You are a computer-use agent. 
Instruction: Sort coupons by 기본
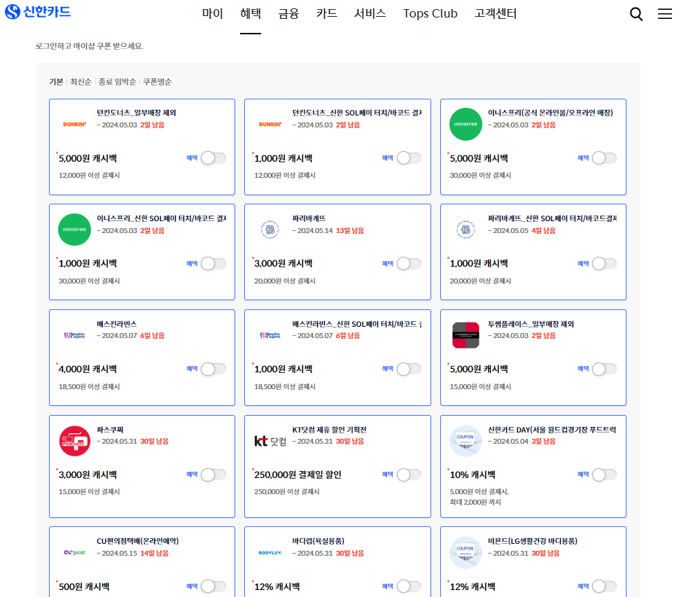(x=56, y=82)
